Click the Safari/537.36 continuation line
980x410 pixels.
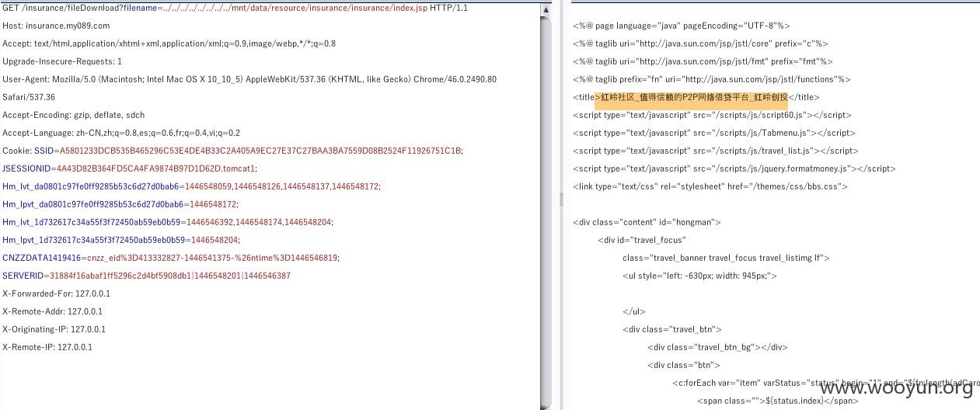[29, 97]
